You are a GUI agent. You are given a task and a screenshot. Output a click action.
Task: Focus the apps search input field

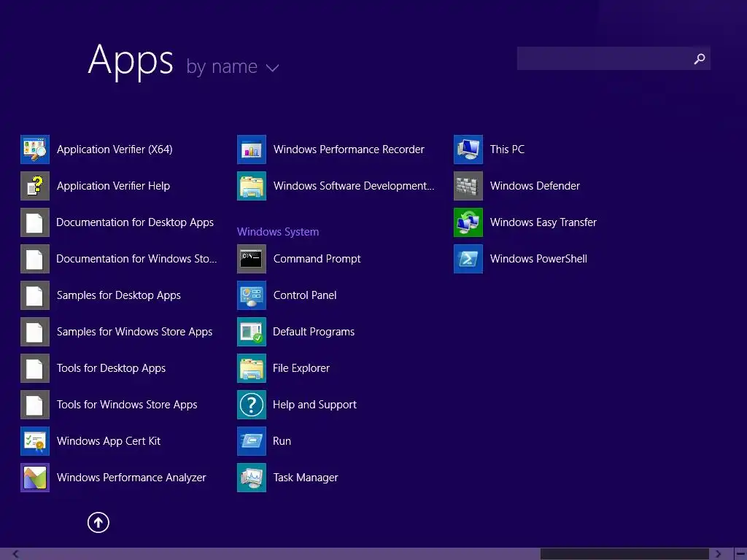pyautogui.click(x=614, y=58)
